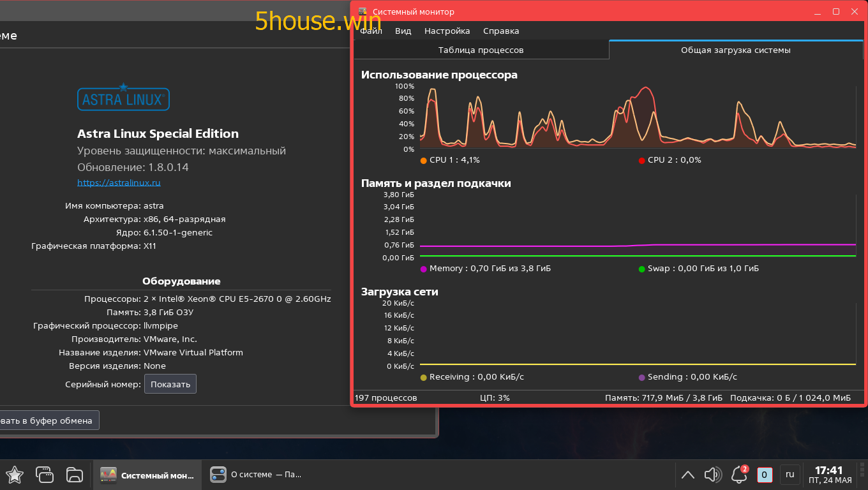
Task: Open the clock showing 17:41
Action: pyautogui.click(x=830, y=475)
